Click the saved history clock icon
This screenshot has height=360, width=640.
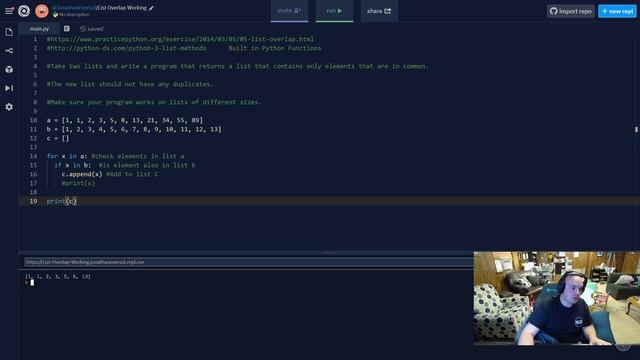83,29
